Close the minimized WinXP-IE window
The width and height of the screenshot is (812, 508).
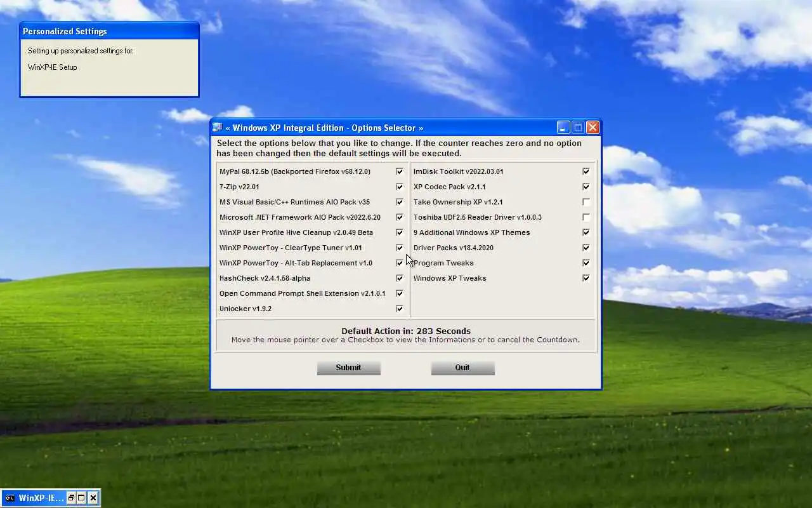tap(93, 498)
